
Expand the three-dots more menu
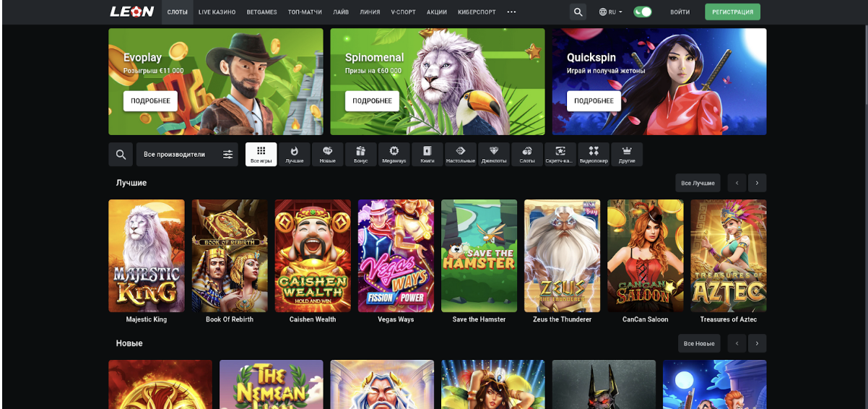(x=511, y=12)
